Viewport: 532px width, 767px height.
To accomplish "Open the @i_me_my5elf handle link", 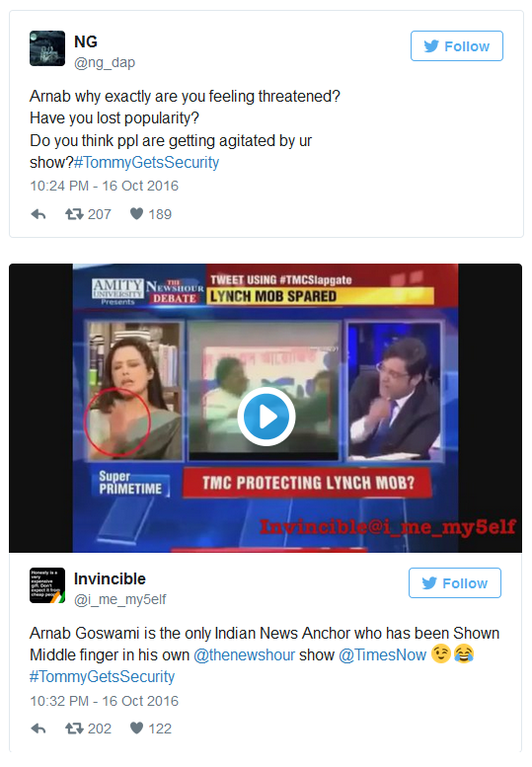I will tap(119, 600).
